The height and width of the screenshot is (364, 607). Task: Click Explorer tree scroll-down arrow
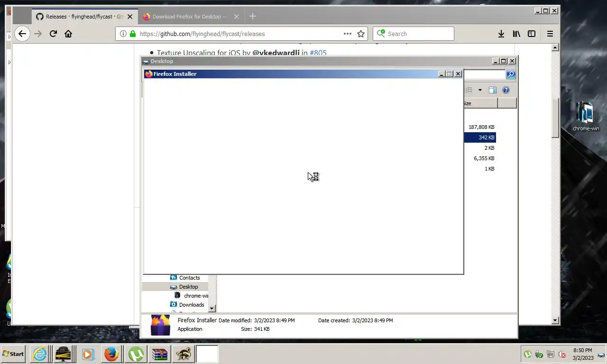point(212,309)
